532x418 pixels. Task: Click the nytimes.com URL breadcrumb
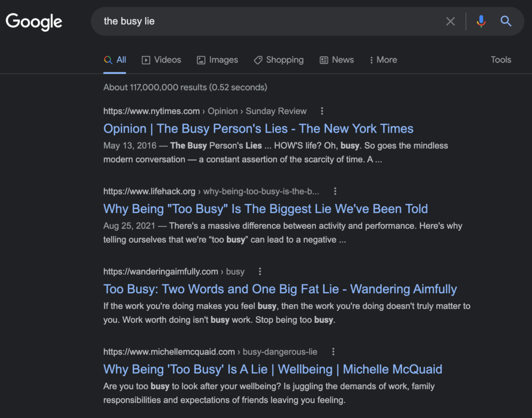click(x=205, y=111)
